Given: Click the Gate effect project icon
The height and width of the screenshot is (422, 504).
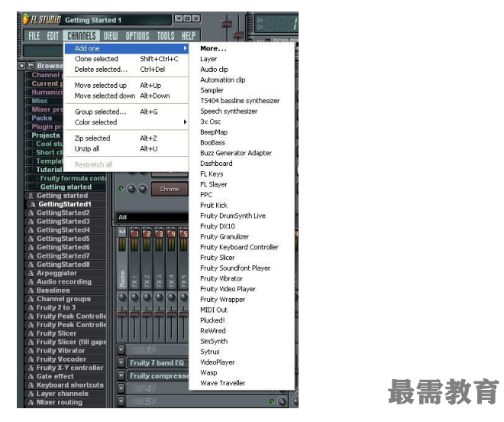Looking at the screenshot, I should coord(31,377).
